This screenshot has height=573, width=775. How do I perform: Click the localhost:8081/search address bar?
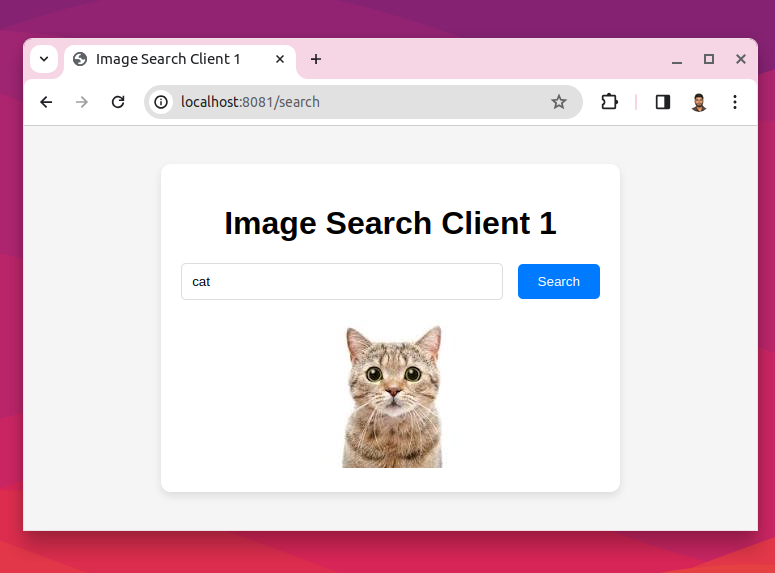click(x=363, y=102)
